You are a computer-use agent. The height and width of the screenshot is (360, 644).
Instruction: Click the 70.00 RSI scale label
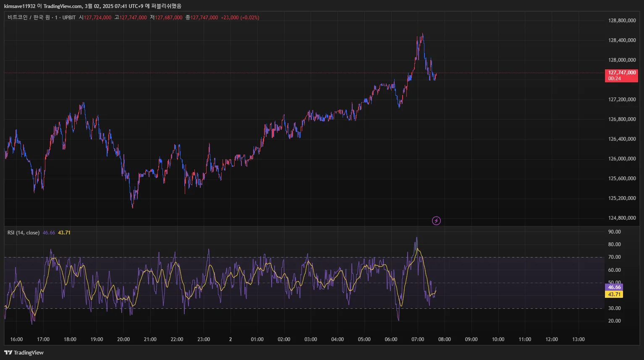pos(614,257)
